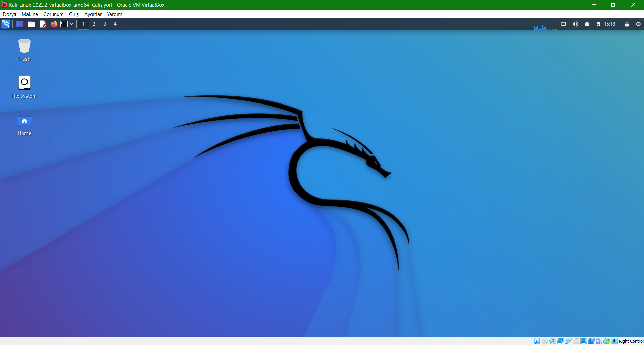644x345 pixels.
Task: Open the Makine menu
Action: (30, 14)
